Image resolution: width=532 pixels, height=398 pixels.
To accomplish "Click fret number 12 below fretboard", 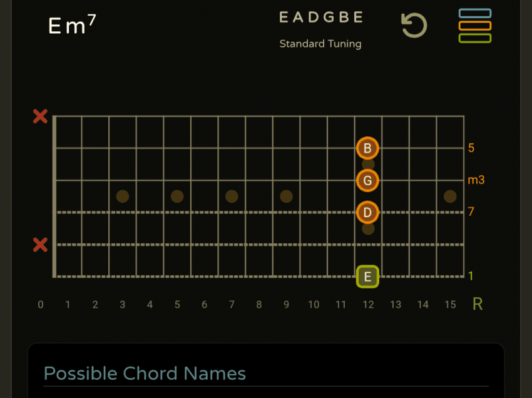I will pyautogui.click(x=368, y=305).
